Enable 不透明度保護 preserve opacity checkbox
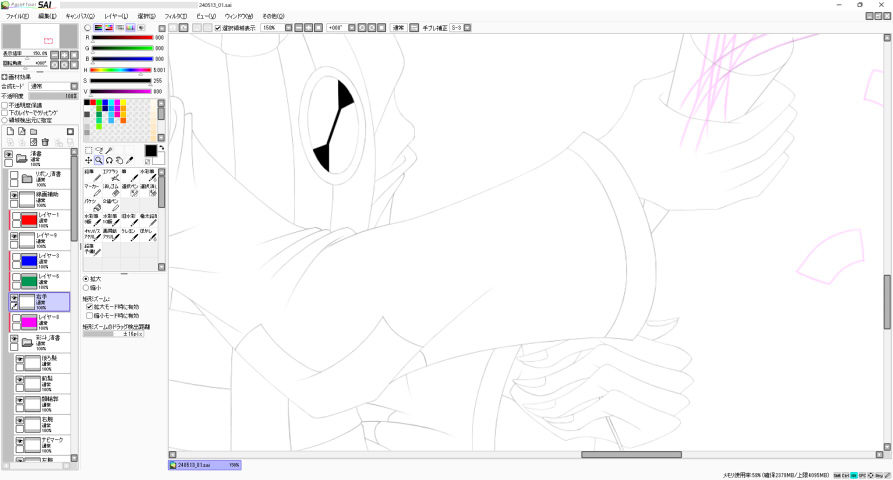The width and height of the screenshot is (893, 480). [5, 105]
